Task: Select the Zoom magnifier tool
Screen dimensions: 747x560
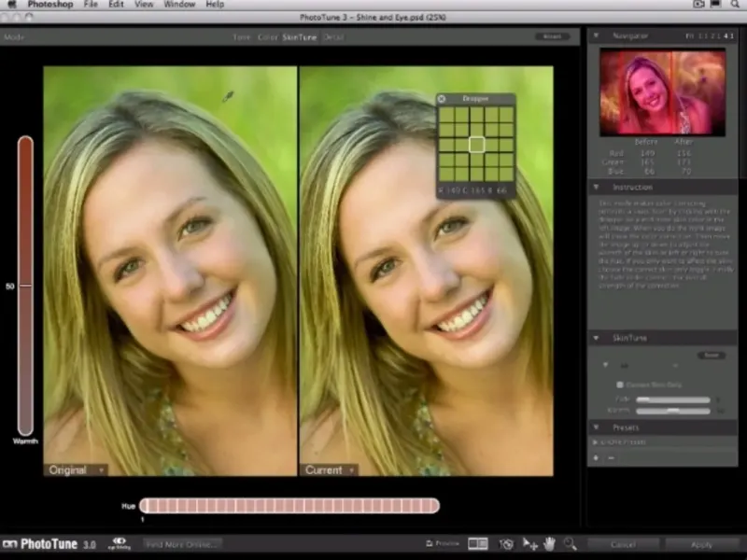Action: [x=570, y=543]
